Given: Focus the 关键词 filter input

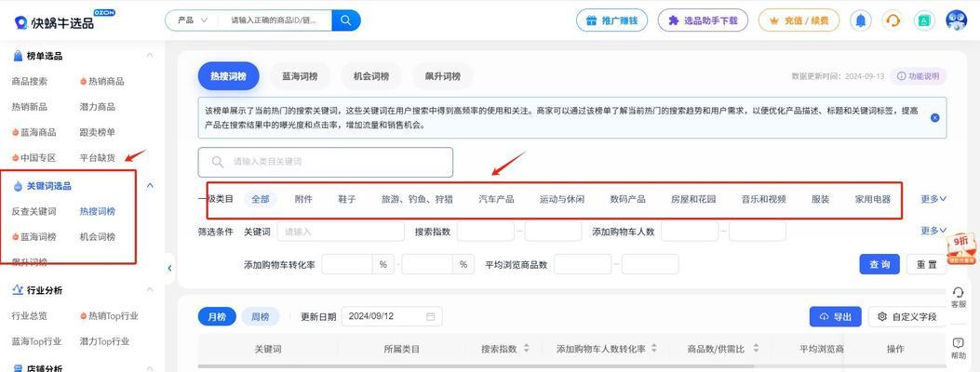Looking at the screenshot, I should [341, 231].
